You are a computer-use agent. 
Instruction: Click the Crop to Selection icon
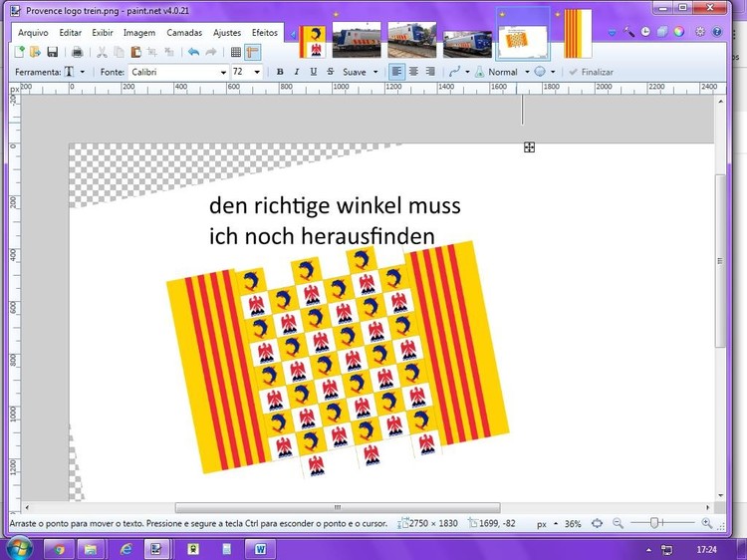pos(152,52)
